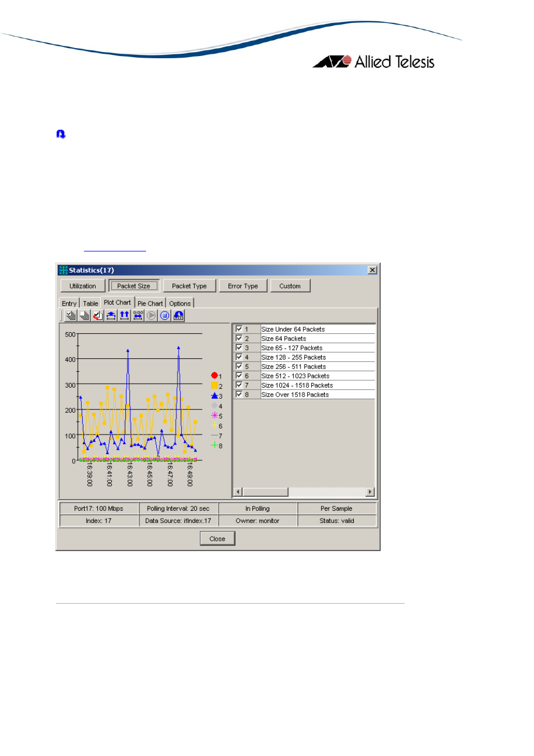Click the vertical scale icon with two up arrows
The height and width of the screenshot is (756, 534).
click(124, 316)
